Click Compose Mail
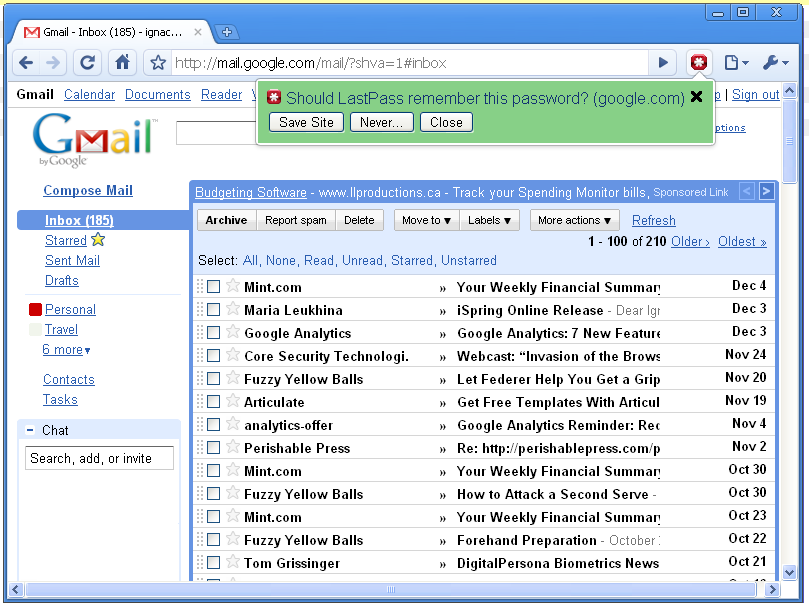809x607 pixels. (x=88, y=190)
